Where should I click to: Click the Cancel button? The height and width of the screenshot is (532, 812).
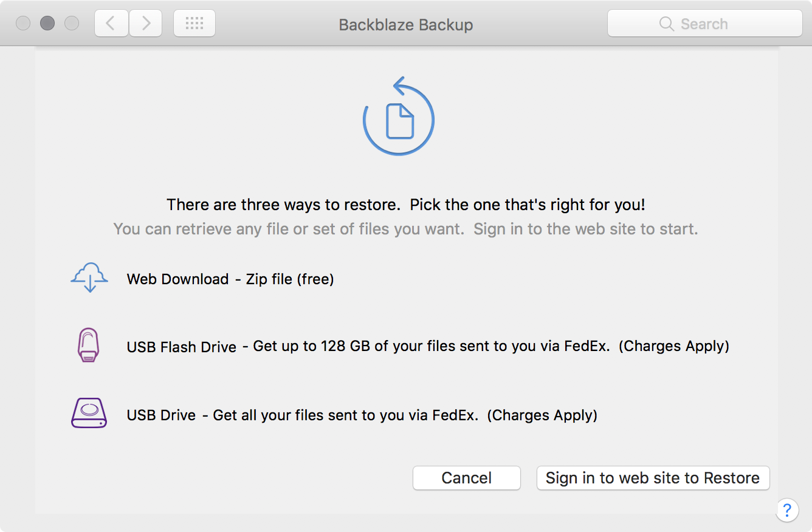pyautogui.click(x=467, y=478)
